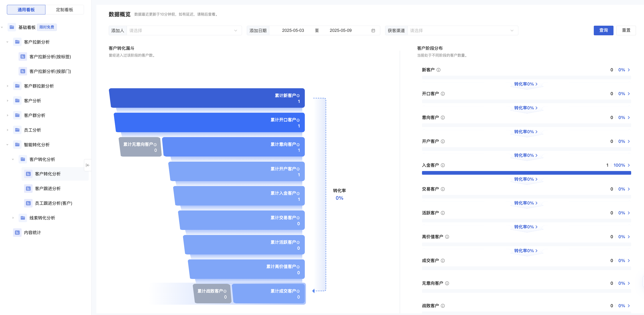The image size is (644, 315).
Task: Open 客户拉新分析(按部门) report
Action: coord(50,72)
